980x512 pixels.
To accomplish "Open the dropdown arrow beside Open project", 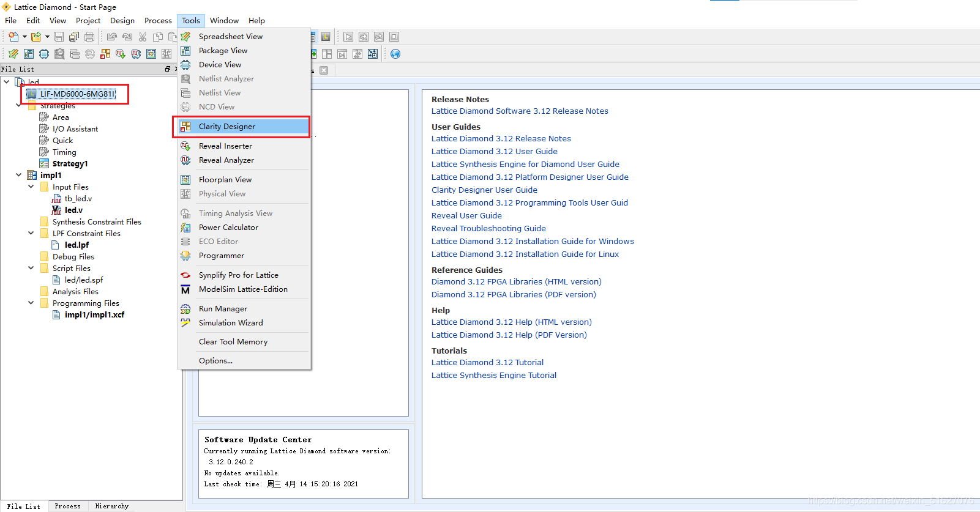I will pyautogui.click(x=47, y=37).
